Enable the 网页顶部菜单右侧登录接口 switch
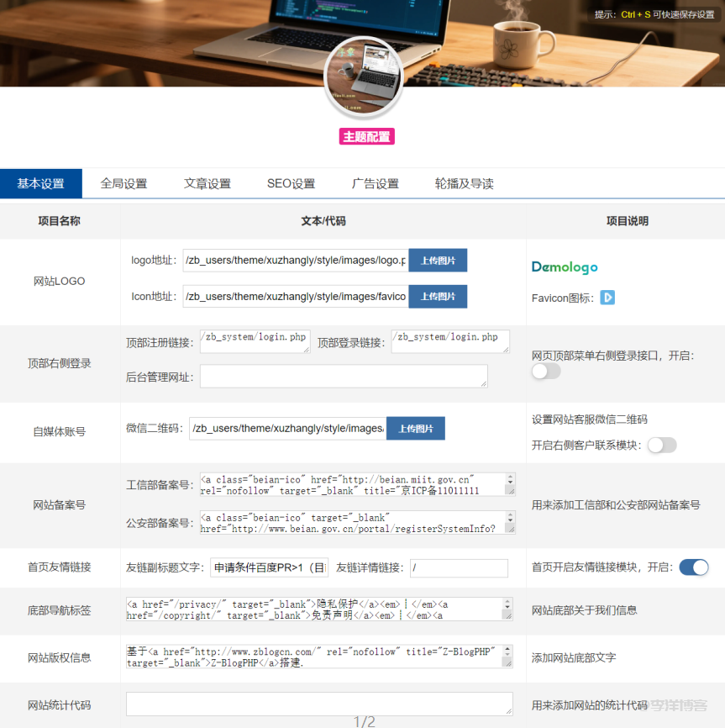 (x=546, y=371)
